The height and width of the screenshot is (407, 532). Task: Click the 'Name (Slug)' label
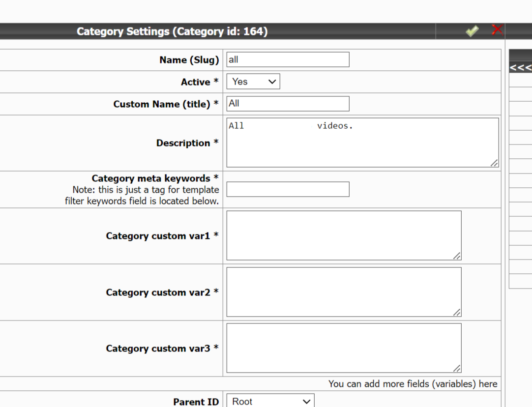click(x=189, y=59)
